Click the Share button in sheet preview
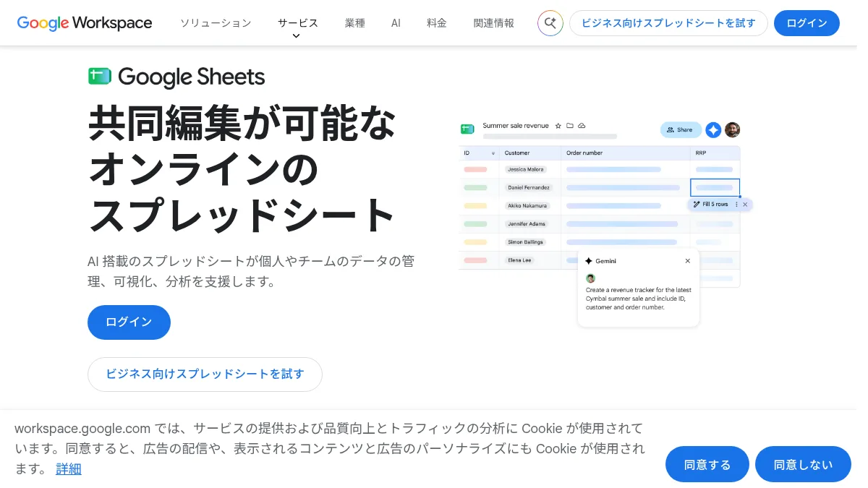Image resolution: width=868 pixels, height=488 pixels. 681,129
